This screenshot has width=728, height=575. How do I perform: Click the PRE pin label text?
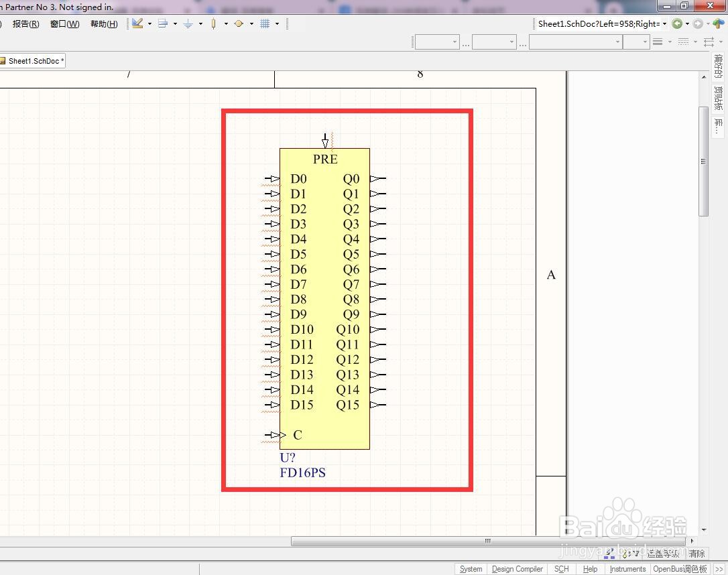tap(325, 159)
